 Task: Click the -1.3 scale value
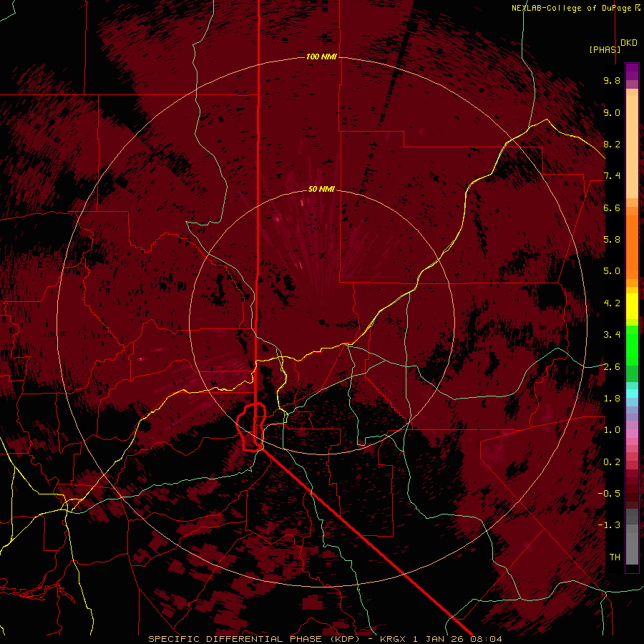pyautogui.click(x=610, y=525)
